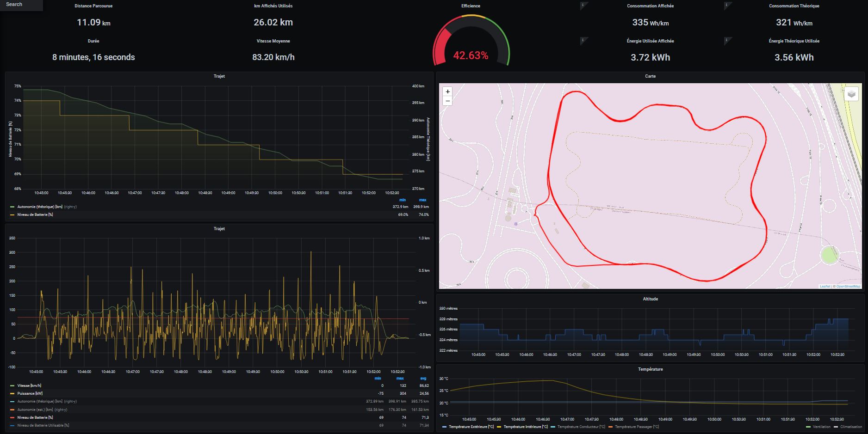This screenshot has width=868, height=434.
Task: Show info for Consommation Théorique panel
Action: pyautogui.click(x=726, y=5)
